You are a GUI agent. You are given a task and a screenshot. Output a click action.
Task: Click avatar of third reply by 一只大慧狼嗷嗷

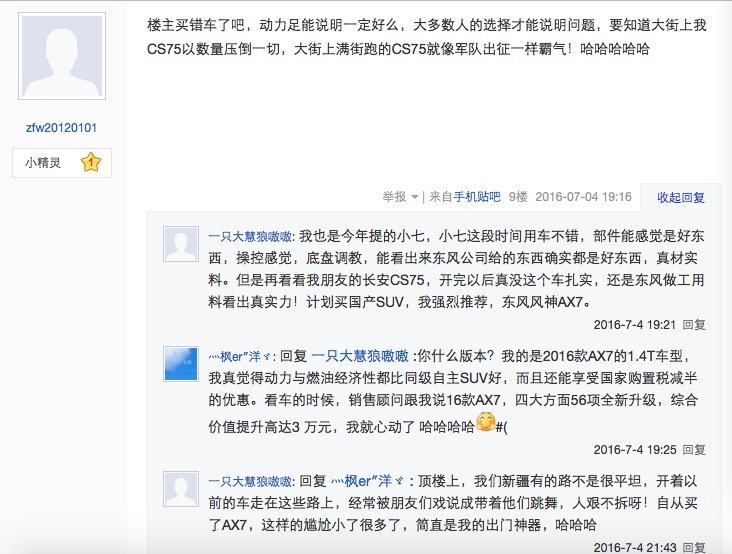point(181,489)
